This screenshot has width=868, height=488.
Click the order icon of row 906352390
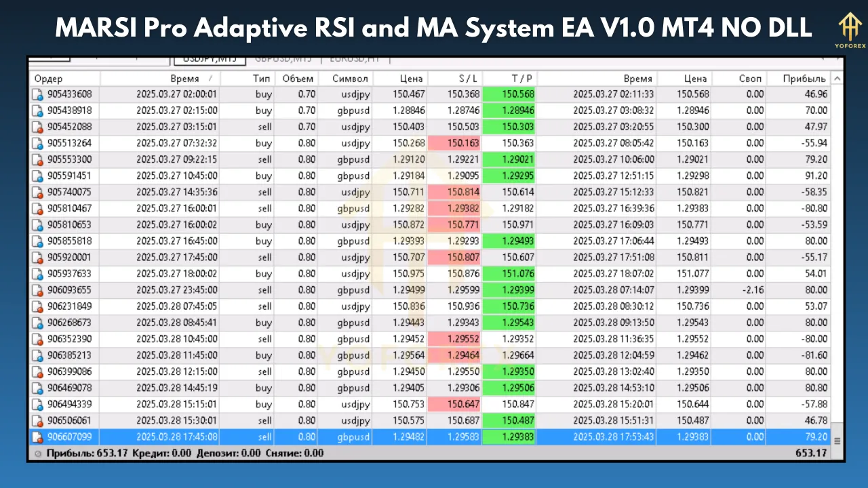coord(39,339)
